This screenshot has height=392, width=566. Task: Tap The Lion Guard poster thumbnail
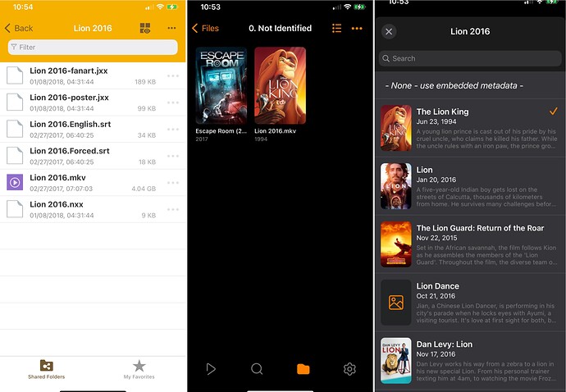click(x=396, y=244)
